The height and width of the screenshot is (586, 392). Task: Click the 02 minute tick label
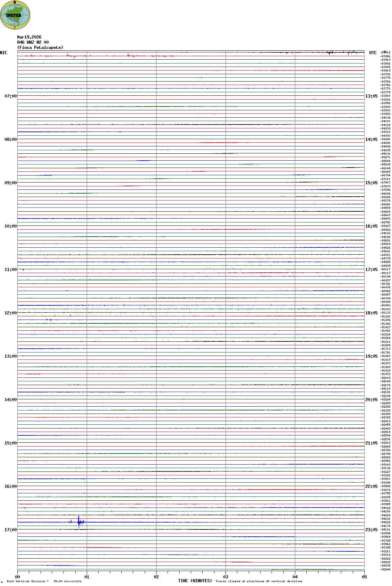[156, 577]
